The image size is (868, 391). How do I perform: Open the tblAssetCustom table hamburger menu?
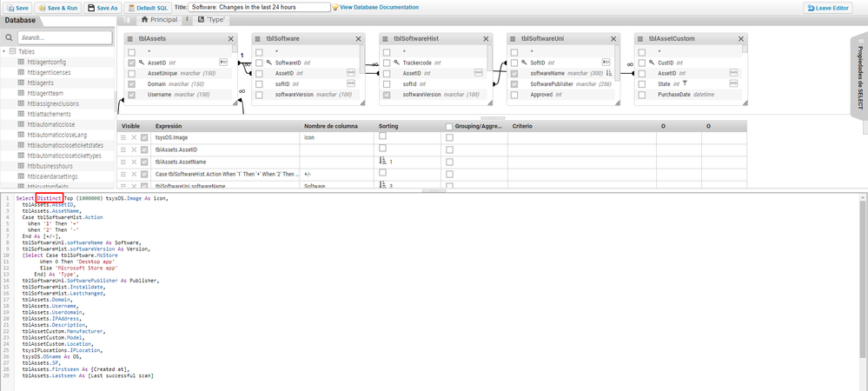[x=640, y=38]
